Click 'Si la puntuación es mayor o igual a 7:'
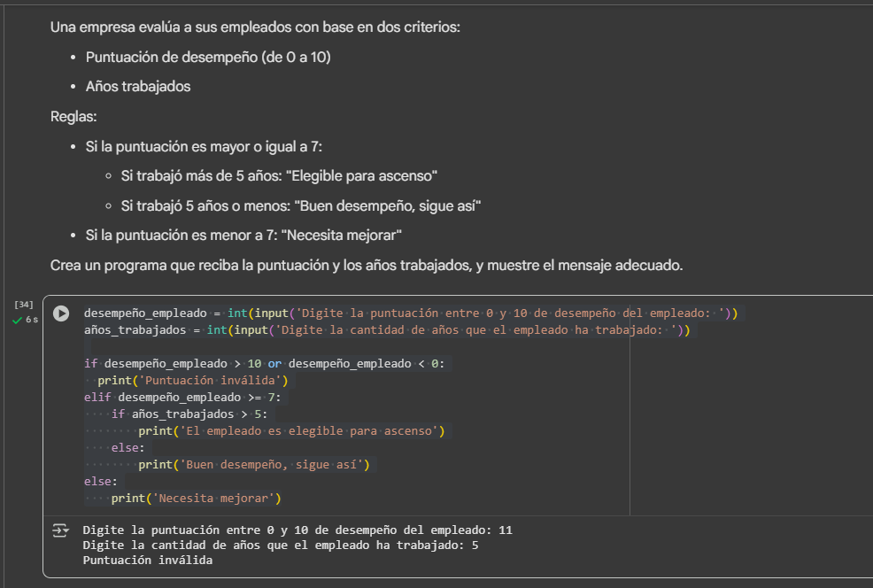Screen dimensions: 873x588 (204, 147)
